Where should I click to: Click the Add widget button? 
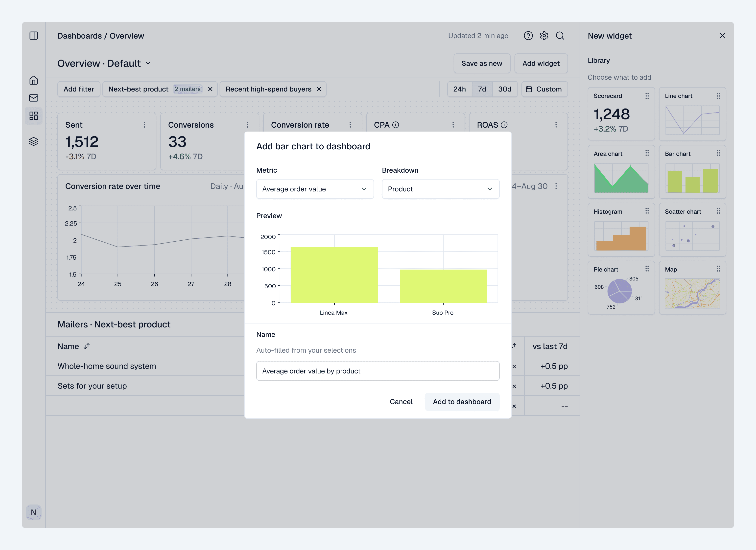[x=541, y=63]
